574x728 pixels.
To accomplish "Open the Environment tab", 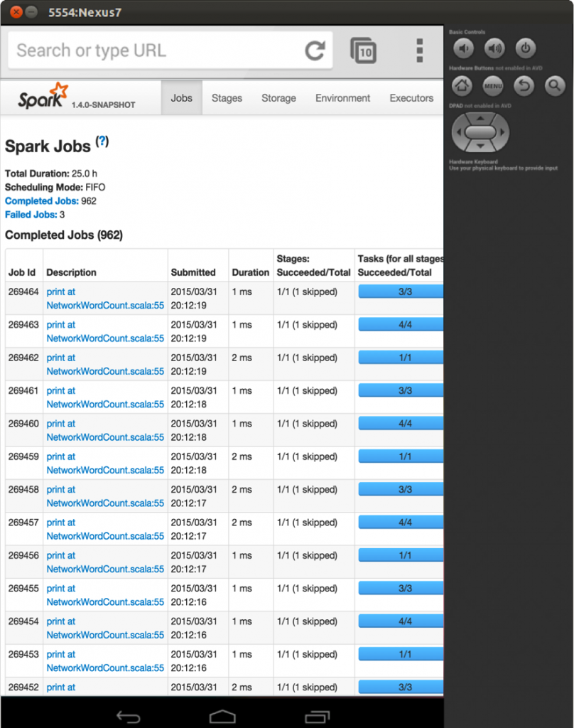I will 343,98.
